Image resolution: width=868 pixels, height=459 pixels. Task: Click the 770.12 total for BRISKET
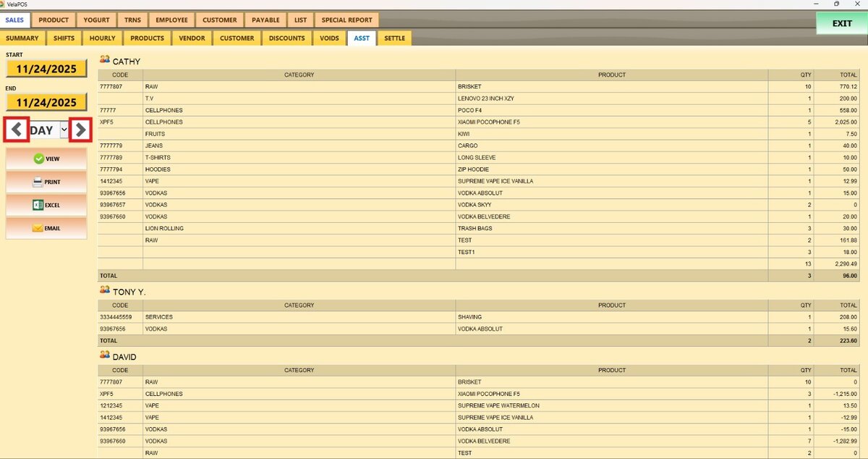click(848, 87)
